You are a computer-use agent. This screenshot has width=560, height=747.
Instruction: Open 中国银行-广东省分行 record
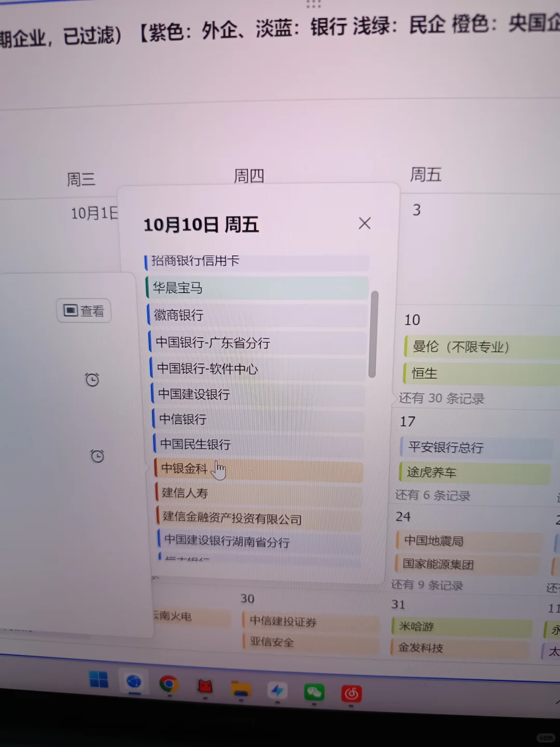pyautogui.click(x=258, y=342)
